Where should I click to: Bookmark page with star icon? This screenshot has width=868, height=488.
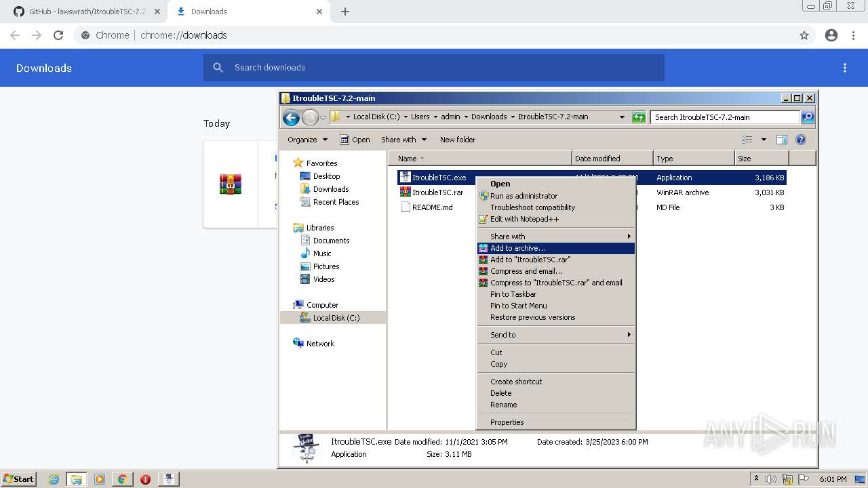coord(804,35)
